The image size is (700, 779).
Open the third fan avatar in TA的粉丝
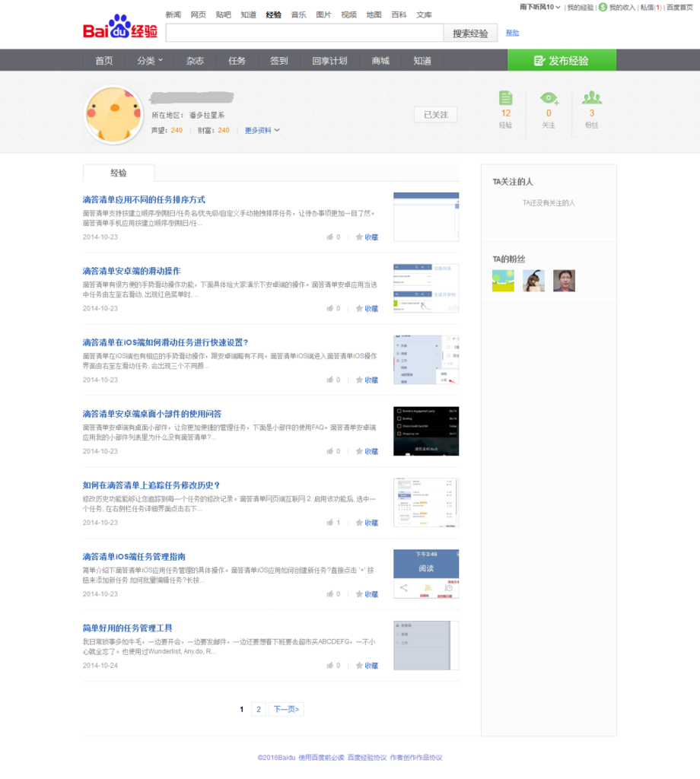tap(564, 281)
